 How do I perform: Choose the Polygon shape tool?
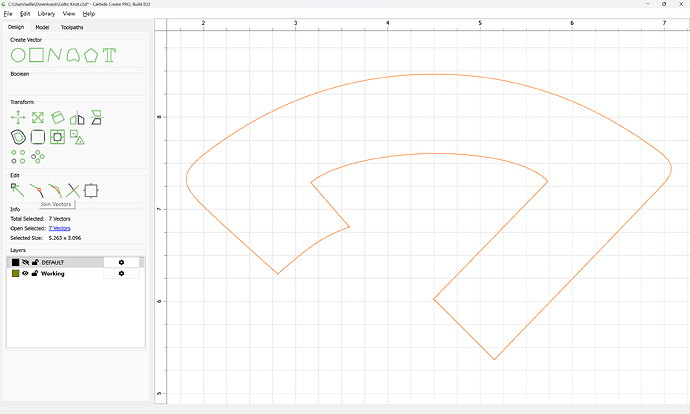(91, 54)
